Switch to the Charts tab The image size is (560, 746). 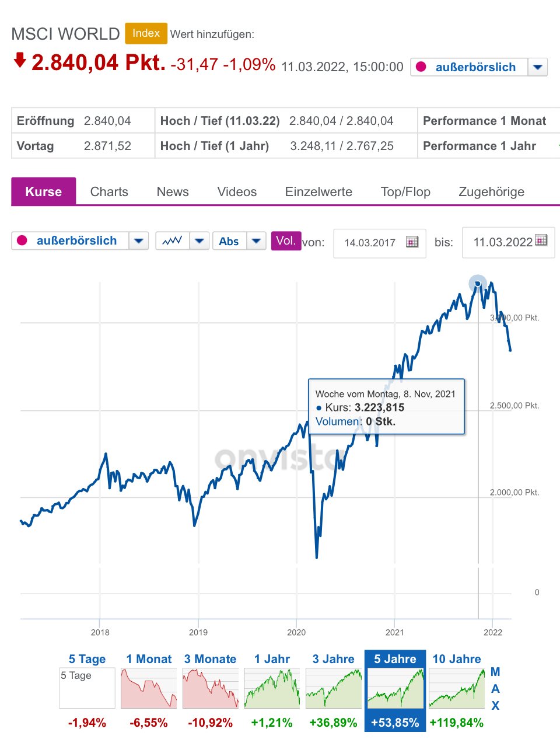(x=109, y=191)
